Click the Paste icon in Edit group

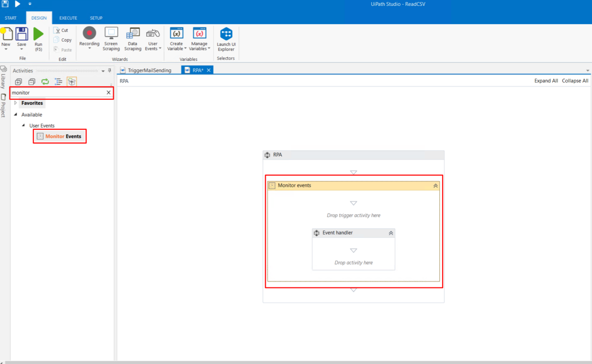[x=56, y=50]
